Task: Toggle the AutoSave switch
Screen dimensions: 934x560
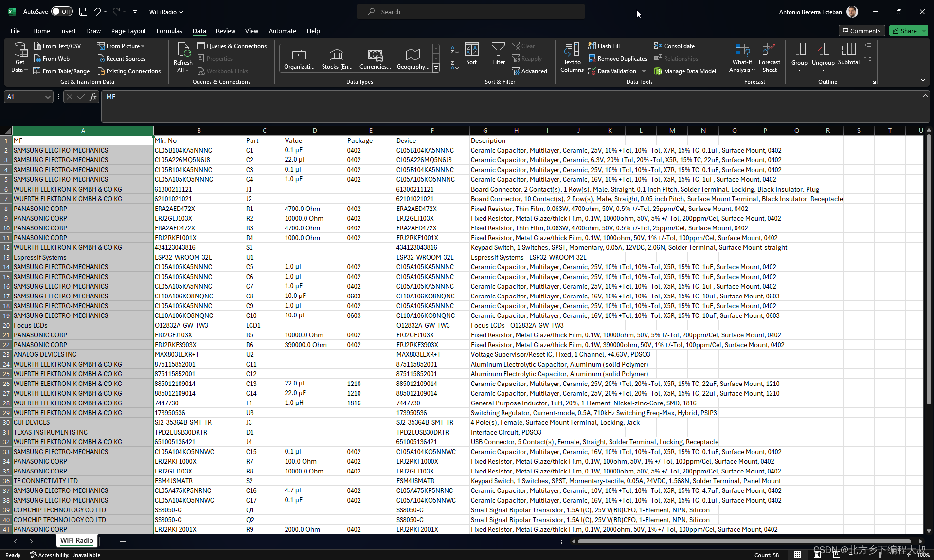Action: tap(62, 12)
